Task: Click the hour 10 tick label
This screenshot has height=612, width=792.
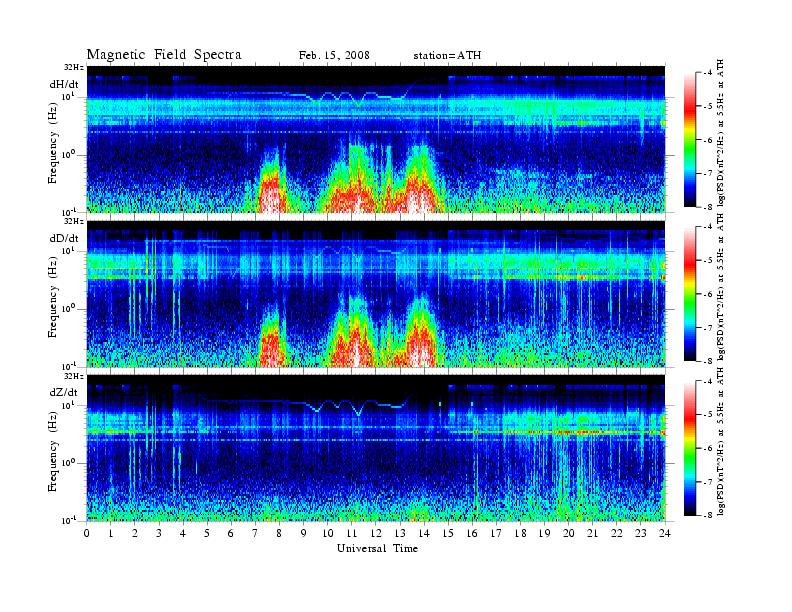Action: click(x=327, y=534)
